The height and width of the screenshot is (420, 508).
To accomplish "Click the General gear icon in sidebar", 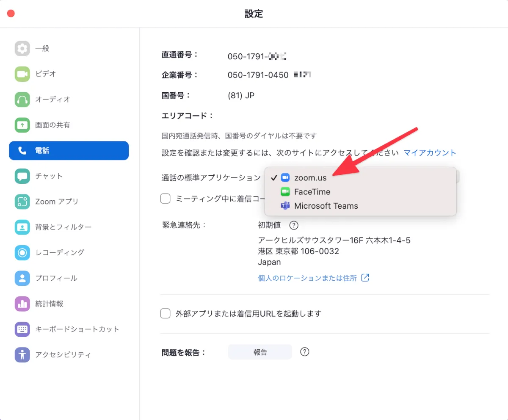I will click(22, 49).
